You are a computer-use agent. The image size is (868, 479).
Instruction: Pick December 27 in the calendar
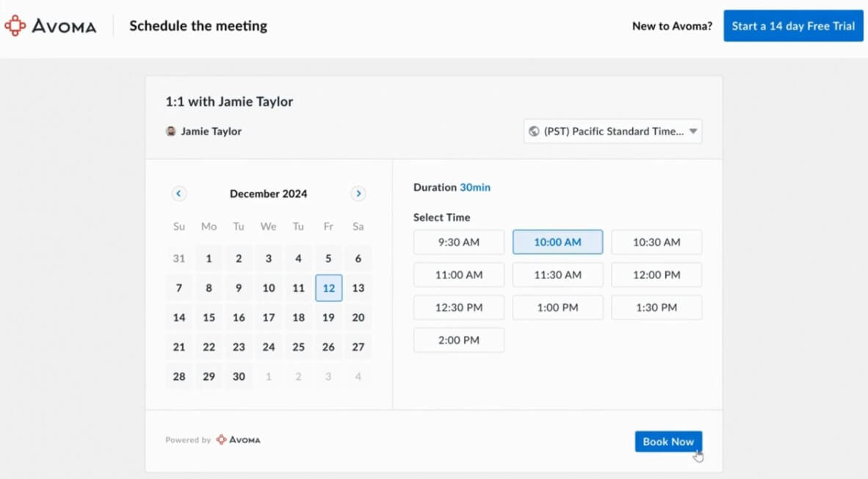coord(358,347)
